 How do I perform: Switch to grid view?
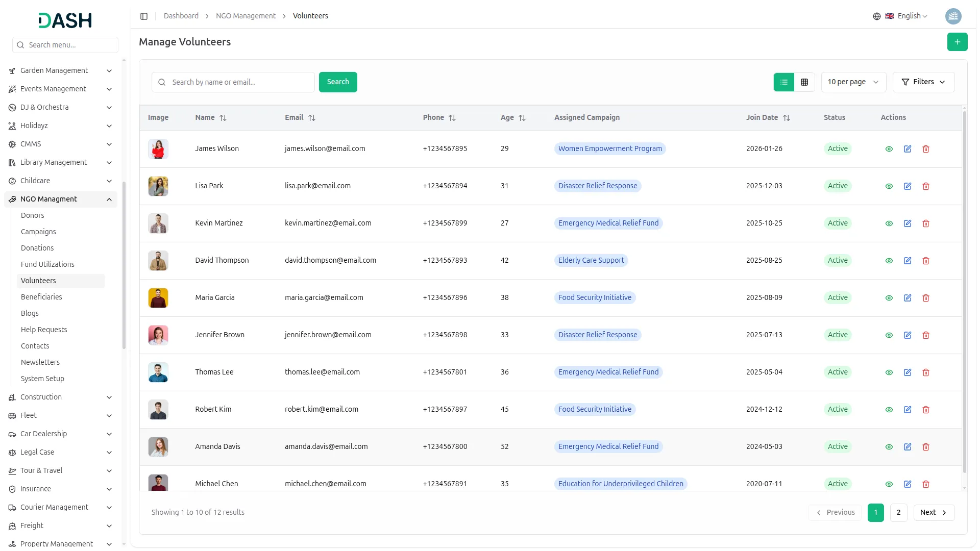[804, 82]
